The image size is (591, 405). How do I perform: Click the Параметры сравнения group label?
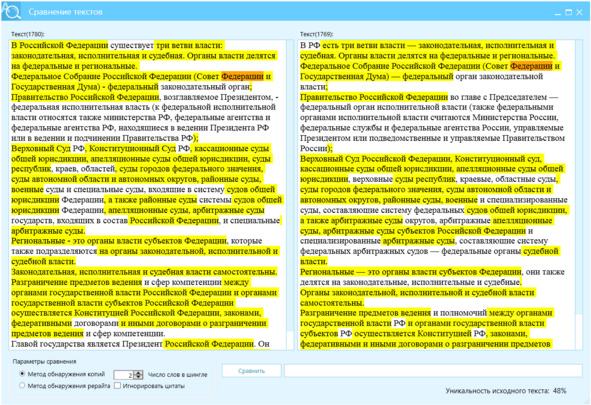(44, 361)
